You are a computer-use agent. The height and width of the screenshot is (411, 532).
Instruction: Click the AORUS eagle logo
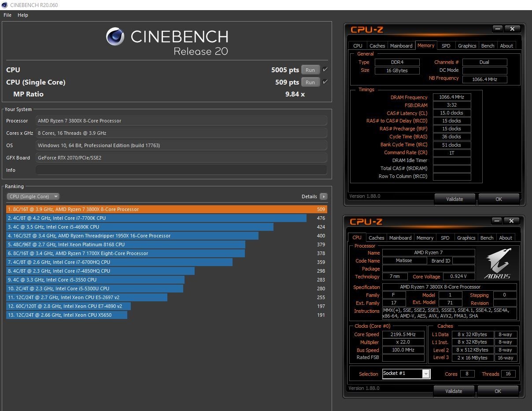coord(499,263)
